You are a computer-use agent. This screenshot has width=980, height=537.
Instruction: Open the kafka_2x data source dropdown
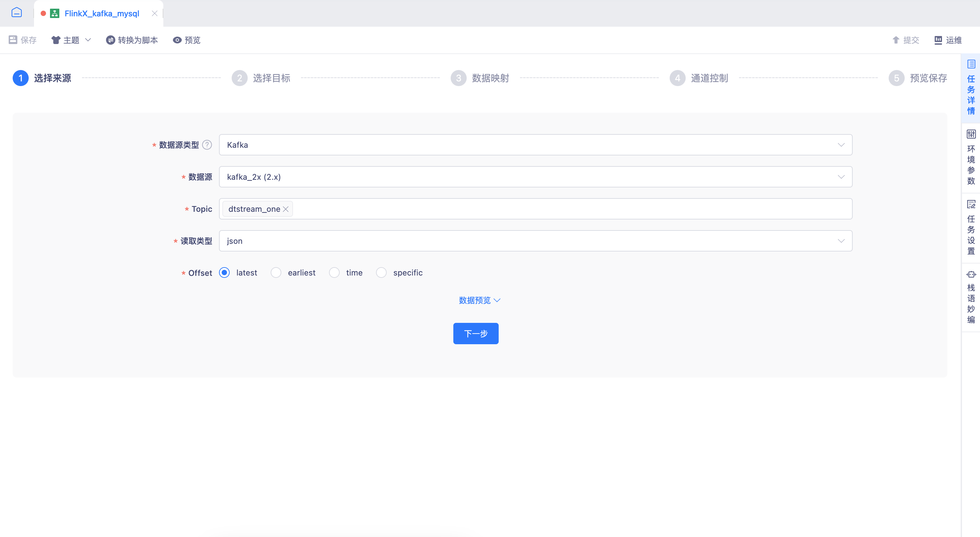pyautogui.click(x=535, y=176)
